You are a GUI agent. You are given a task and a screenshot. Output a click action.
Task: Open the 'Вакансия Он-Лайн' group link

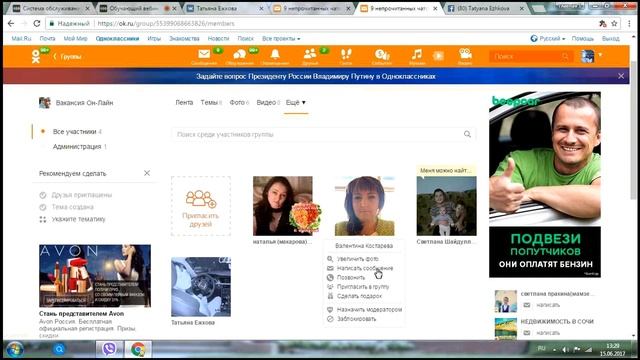[84, 102]
